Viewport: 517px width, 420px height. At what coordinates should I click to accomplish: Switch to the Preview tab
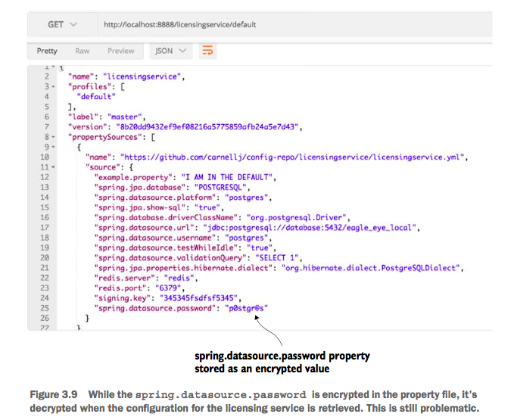[120, 51]
